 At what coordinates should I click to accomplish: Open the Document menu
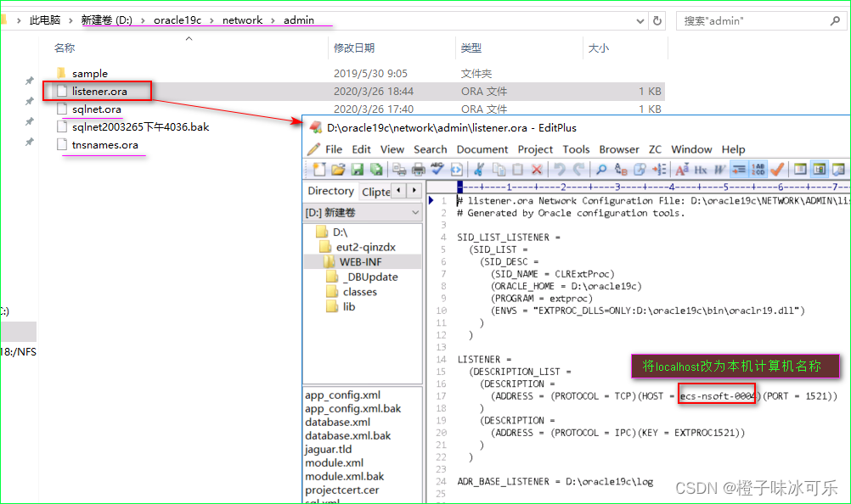point(482,149)
